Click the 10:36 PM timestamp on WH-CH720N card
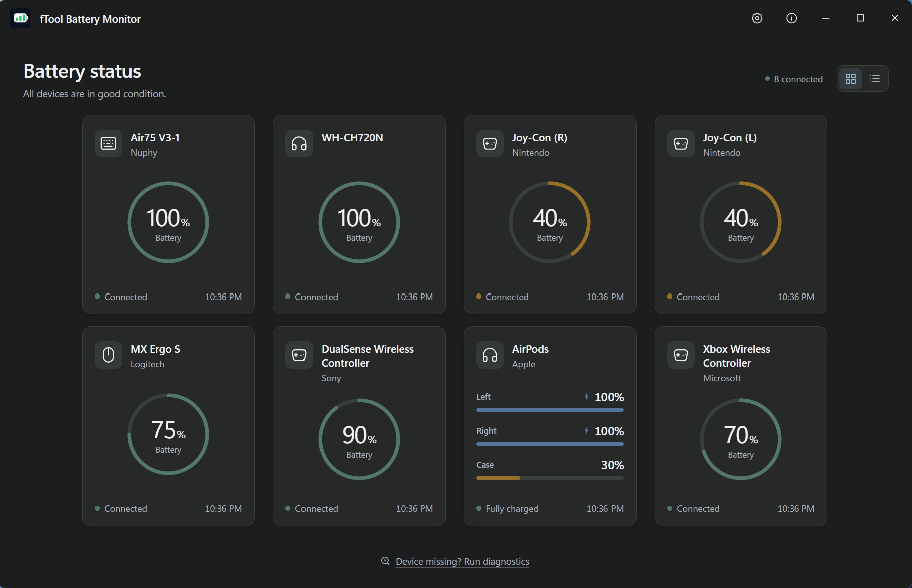Image resolution: width=912 pixels, height=588 pixels. 414,297
